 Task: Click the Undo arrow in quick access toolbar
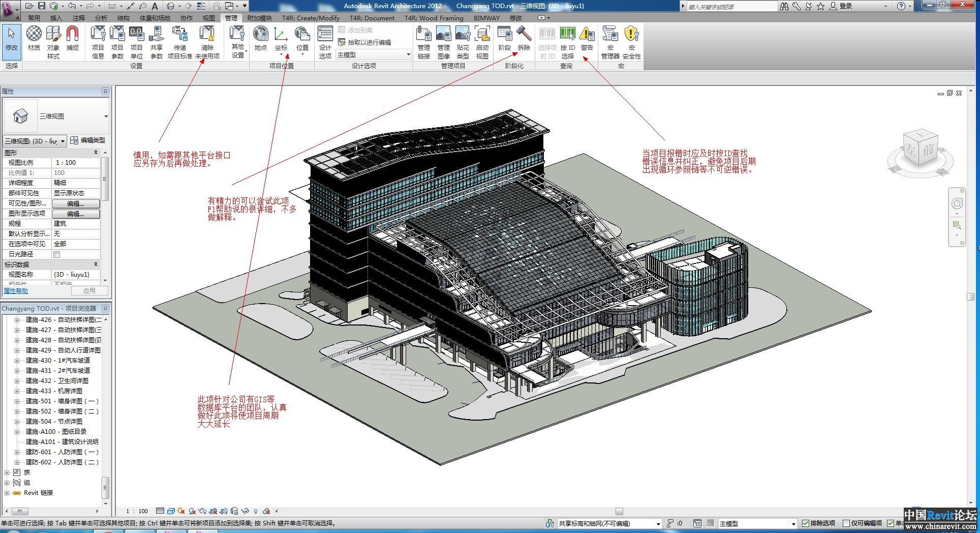pos(72,6)
